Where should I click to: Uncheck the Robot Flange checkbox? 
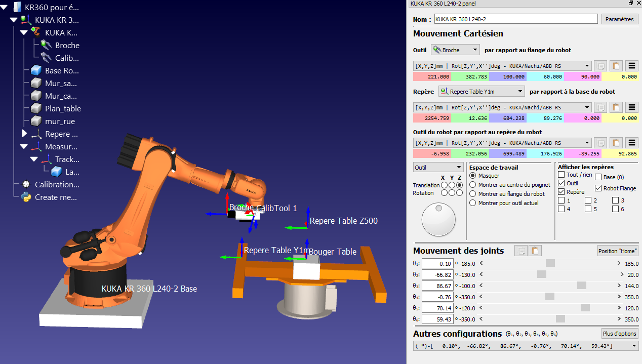tap(598, 188)
